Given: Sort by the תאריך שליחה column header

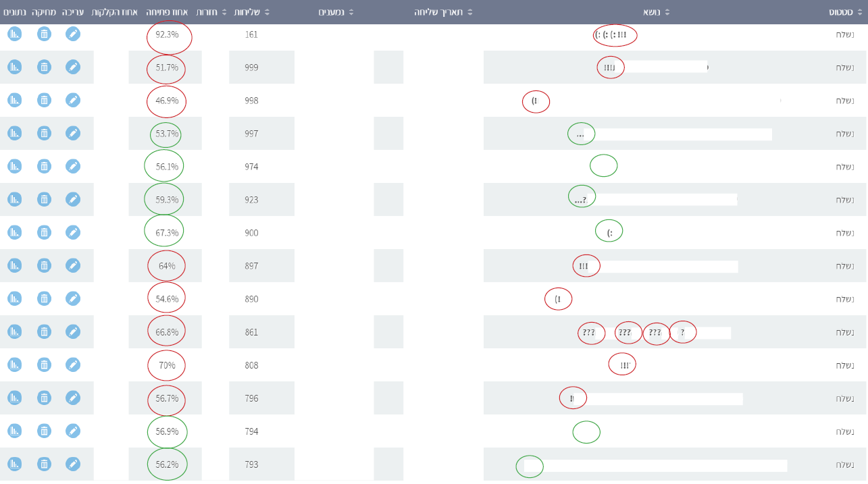Looking at the screenshot, I should pos(443,12).
